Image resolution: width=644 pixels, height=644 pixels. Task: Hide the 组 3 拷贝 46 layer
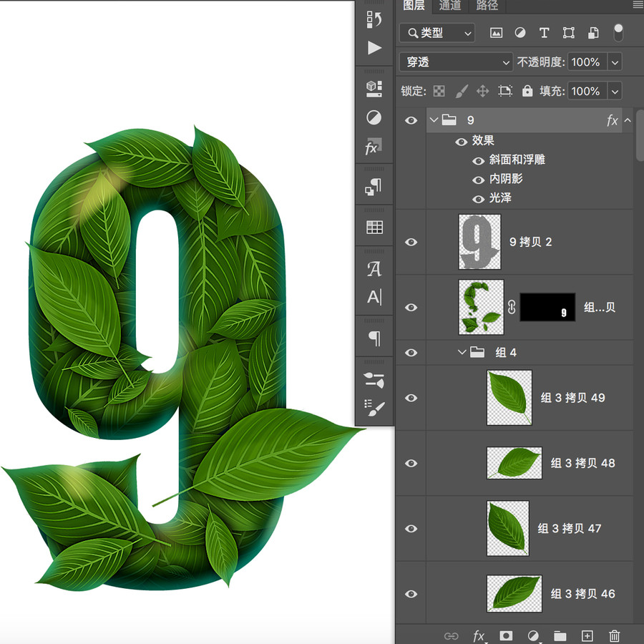coord(411,593)
